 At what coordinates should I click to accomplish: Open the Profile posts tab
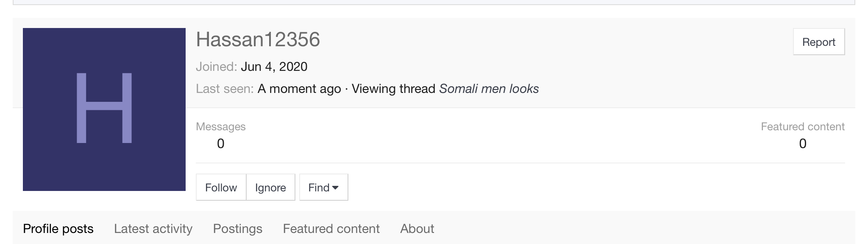58,229
